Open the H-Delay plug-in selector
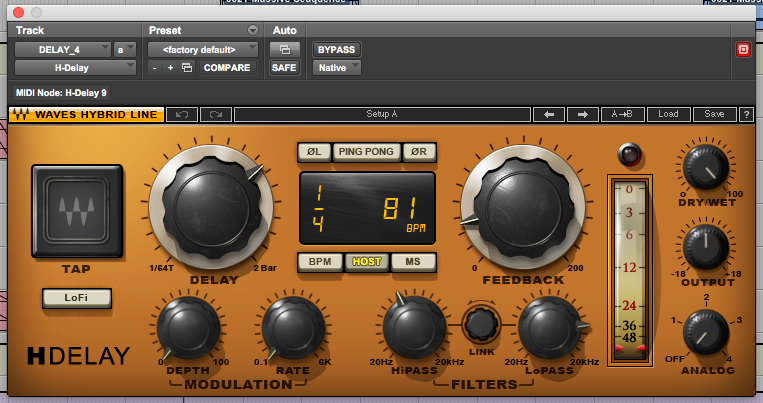 click(x=75, y=68)
